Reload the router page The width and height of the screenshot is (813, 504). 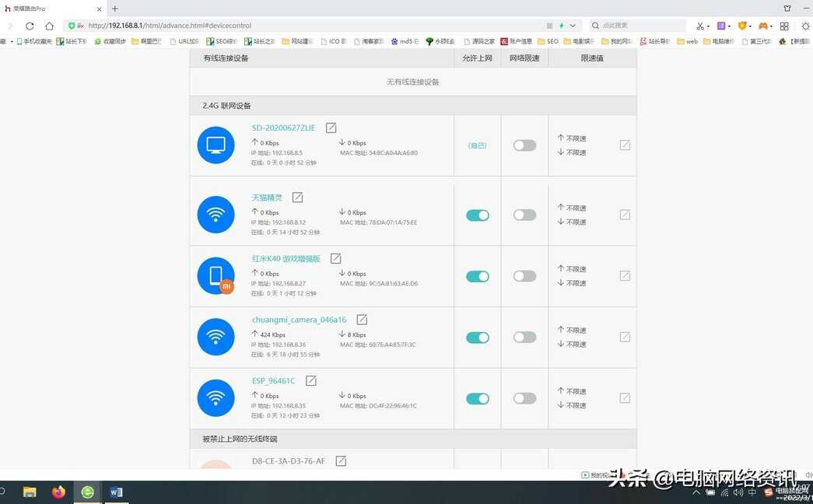(x=30, y=26)
